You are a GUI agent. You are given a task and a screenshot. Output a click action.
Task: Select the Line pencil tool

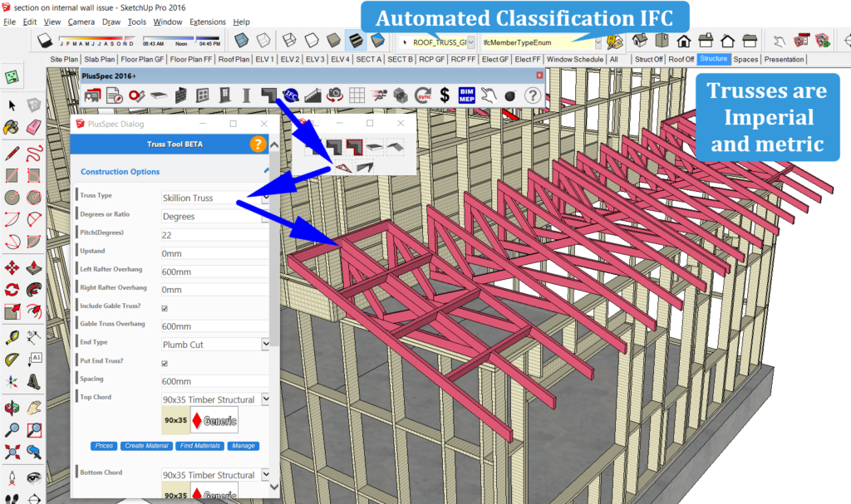(12, 154)
